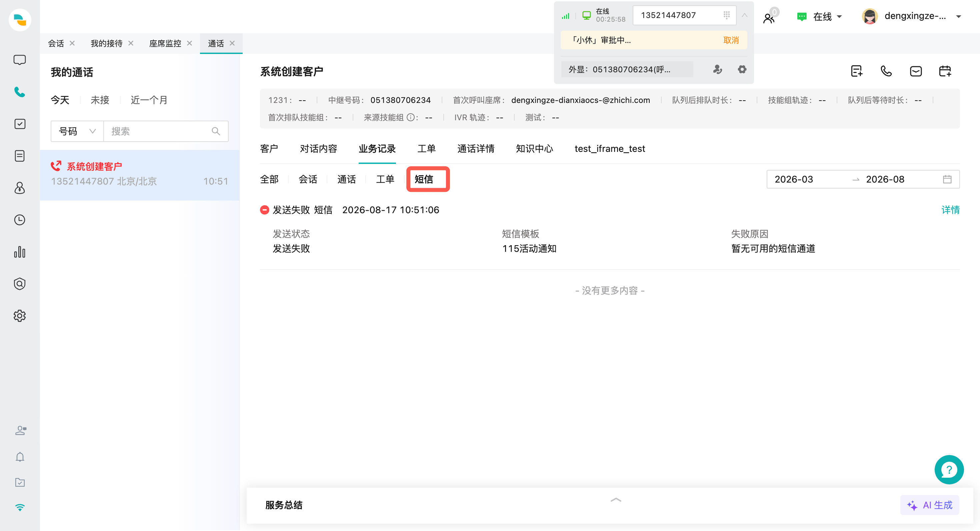This screenshot has height=531, width=980.
Task: Open the phone calls sidebar icon
Action: [x=19, y=92]
